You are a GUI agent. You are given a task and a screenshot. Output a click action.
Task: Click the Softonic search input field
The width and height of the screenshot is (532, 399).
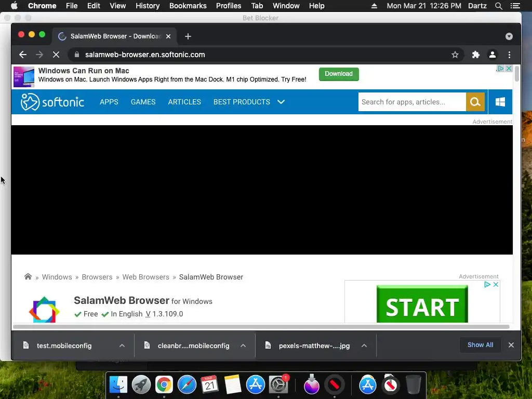point(412,102)
